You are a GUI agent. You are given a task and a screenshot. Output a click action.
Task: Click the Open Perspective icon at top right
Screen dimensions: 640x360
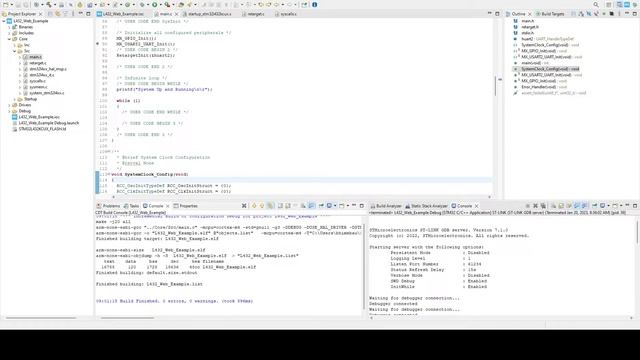pos(609,4)
